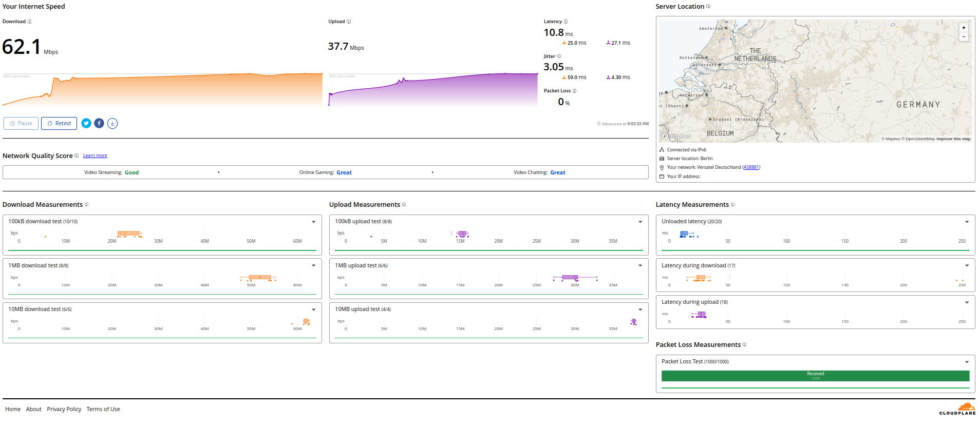Pause the speed test
This screenshot has height=427, width=980.
[21, 123]
